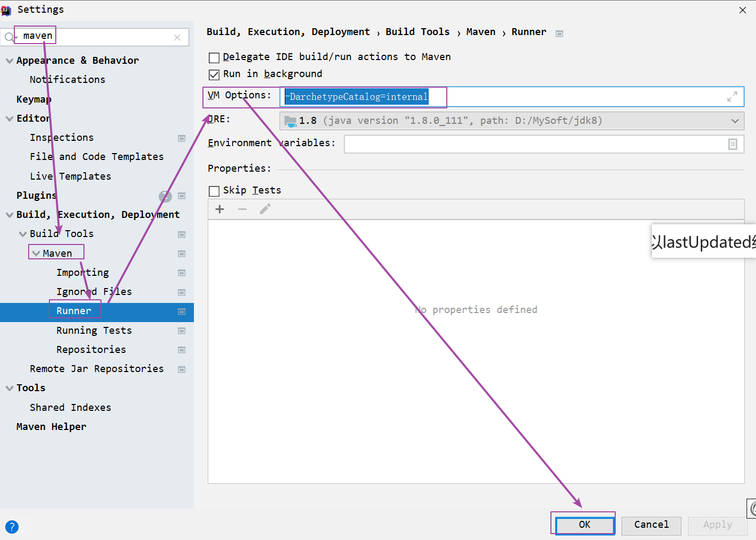Click the edit property pencil icon

click(x=265, y=209)
